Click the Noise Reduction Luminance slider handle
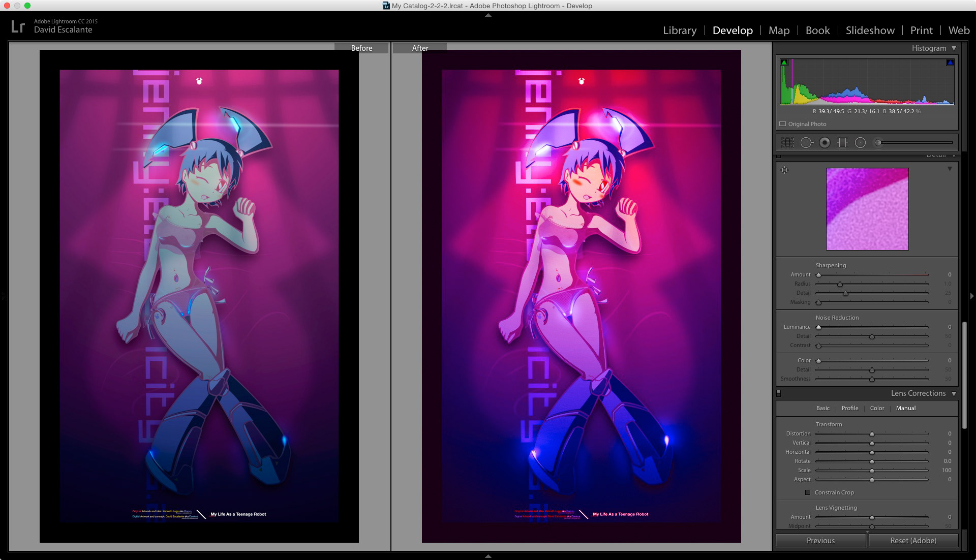Viewport: 976px width, 560px height. (x=818, y=327)
